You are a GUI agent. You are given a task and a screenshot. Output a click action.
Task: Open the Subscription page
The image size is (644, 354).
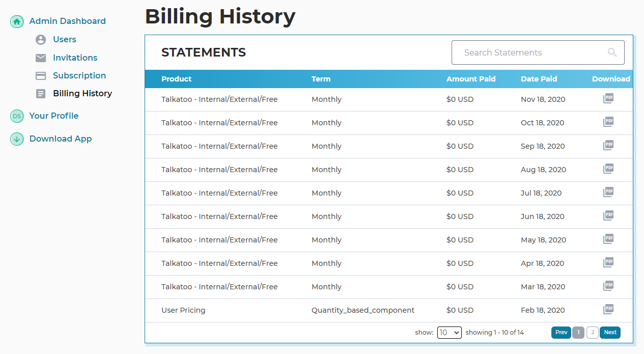coord(79,76)
